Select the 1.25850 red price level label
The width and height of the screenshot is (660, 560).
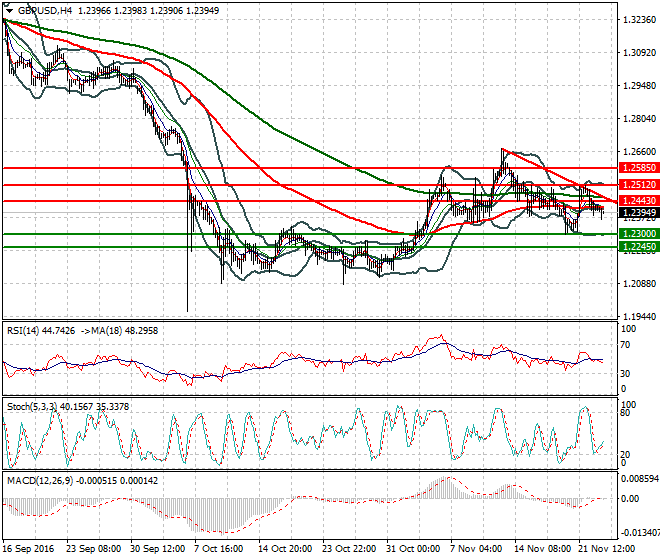639,168
